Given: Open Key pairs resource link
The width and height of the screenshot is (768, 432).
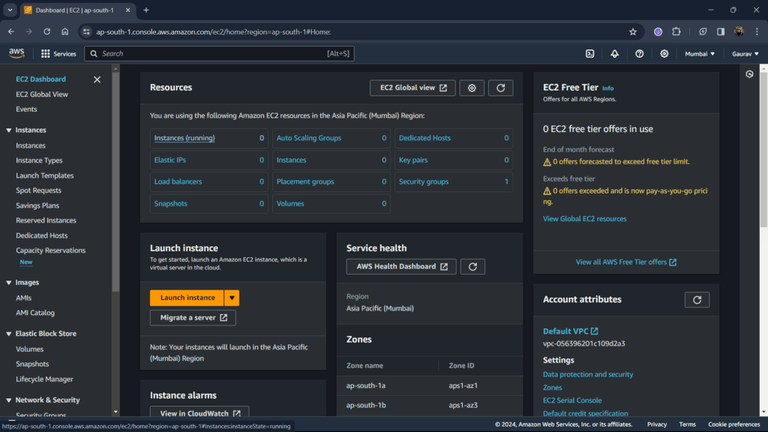Looking at the screenshot, I should tap(413, 160).
